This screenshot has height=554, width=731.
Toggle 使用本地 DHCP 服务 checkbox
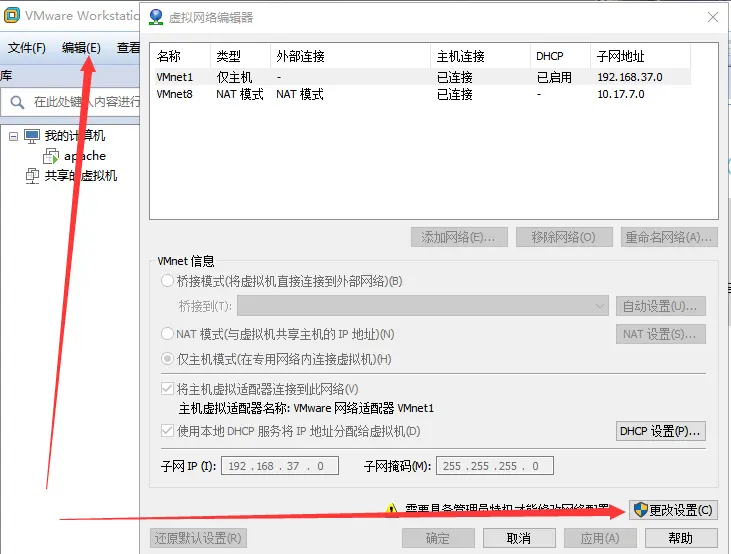point(167,431)
